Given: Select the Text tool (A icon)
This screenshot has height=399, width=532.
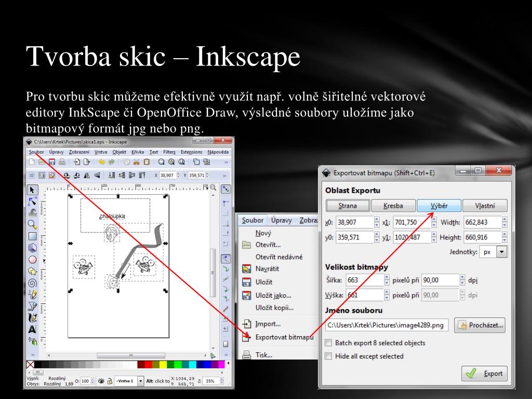Looking at the screenshot, I should coord(32,329).
